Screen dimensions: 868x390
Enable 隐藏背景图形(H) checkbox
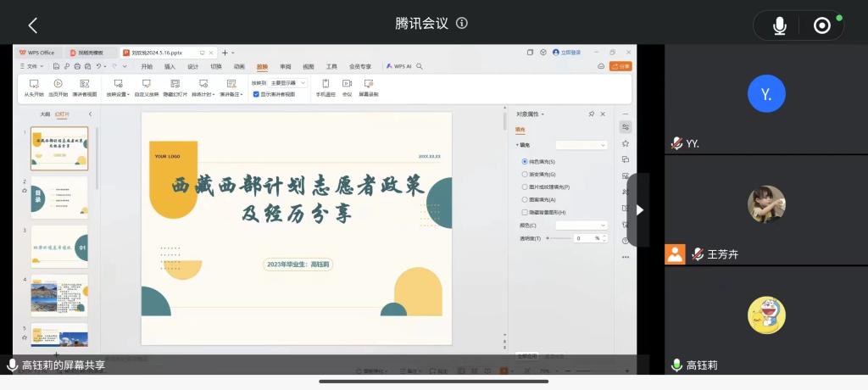[525, 212]
